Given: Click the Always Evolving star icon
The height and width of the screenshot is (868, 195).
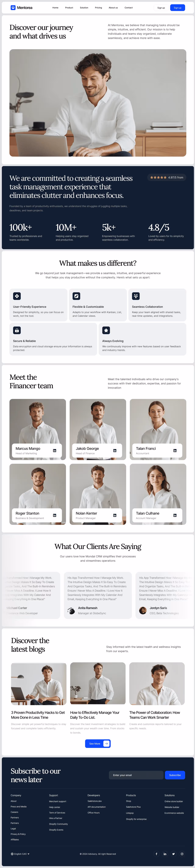Looking at the screenshot, I should (x=106, y=330).
